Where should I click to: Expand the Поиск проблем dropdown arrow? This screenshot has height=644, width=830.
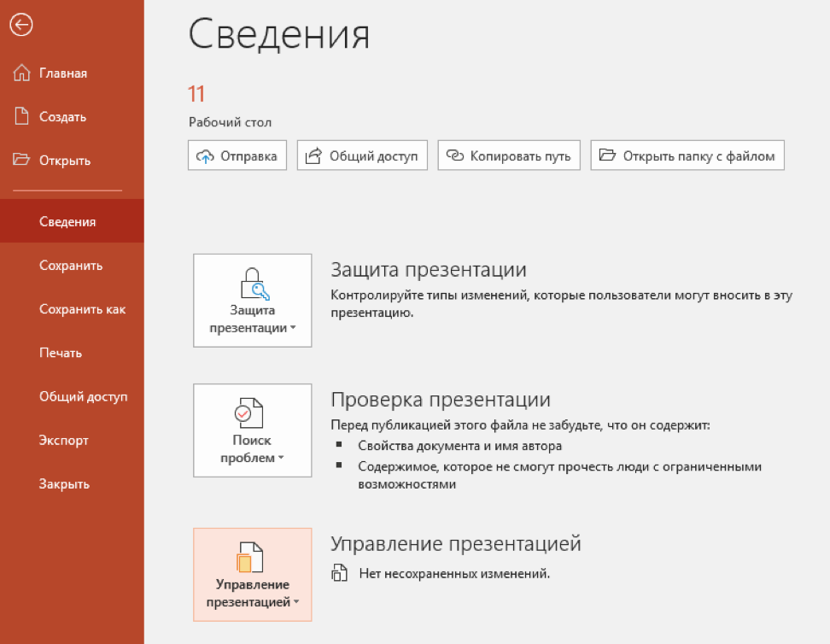click(x=281, y=458)
